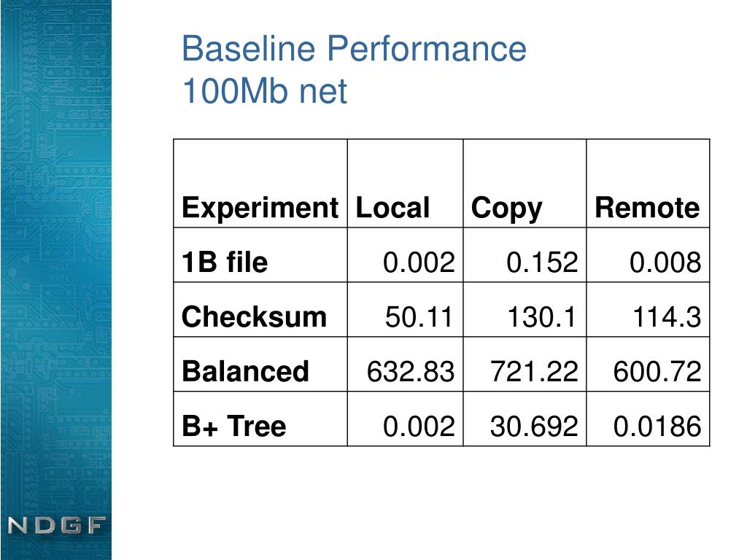
Task: Select the cell value 114.3
Action: [x=667, y=317]
